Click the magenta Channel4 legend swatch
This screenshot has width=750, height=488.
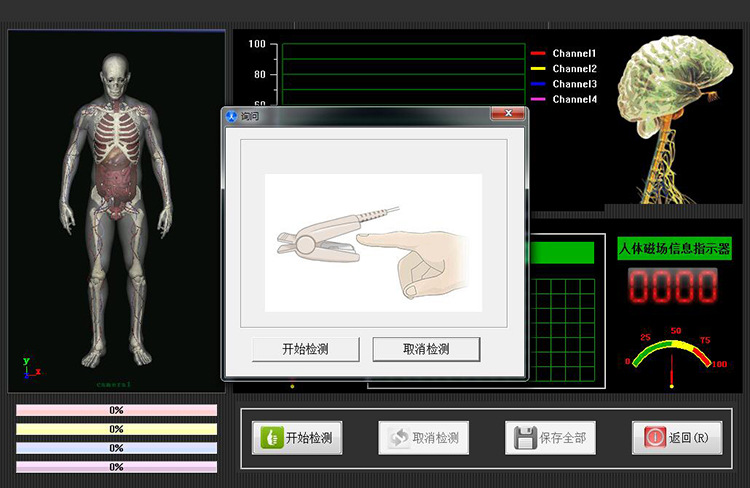(x=538, y=100)
